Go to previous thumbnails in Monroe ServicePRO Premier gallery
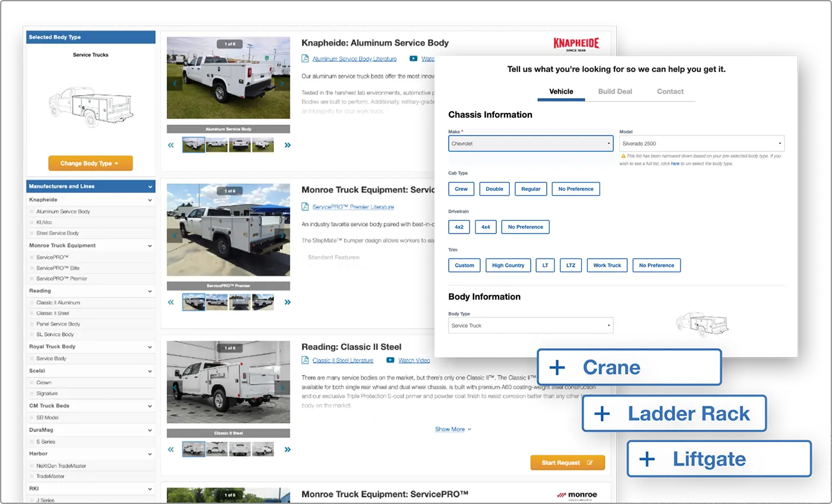The width and height of the screenshot is (832, 504). coord(171,302)
